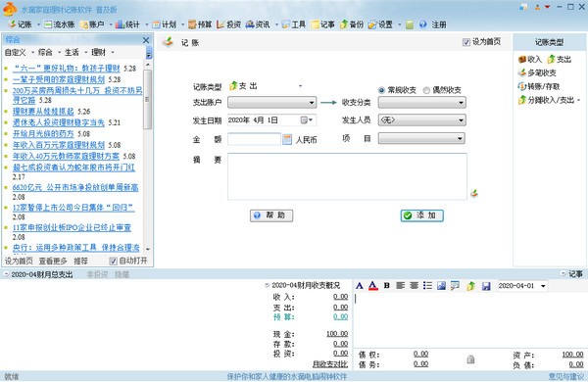This screenshot has width=588, height=382.
Task: Open the 2020-04-01 note date dropdown
Action: click(543, 286)
